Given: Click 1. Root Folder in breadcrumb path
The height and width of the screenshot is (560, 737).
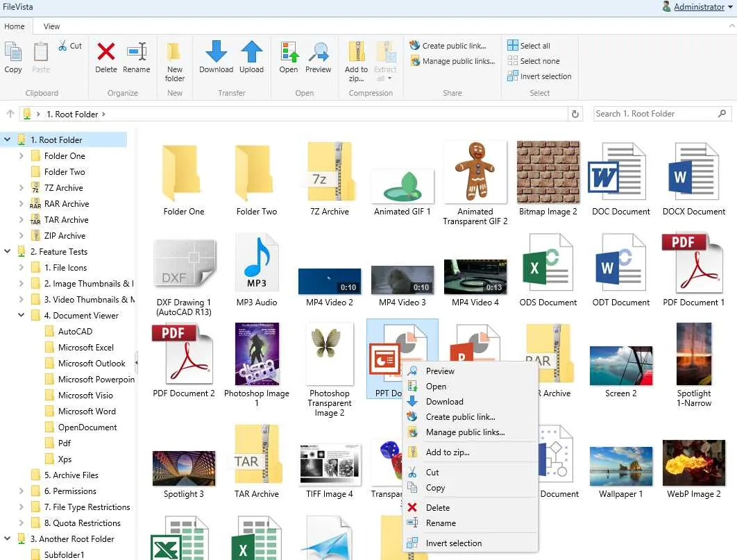Looking at the screenshot, I should 72,114.
